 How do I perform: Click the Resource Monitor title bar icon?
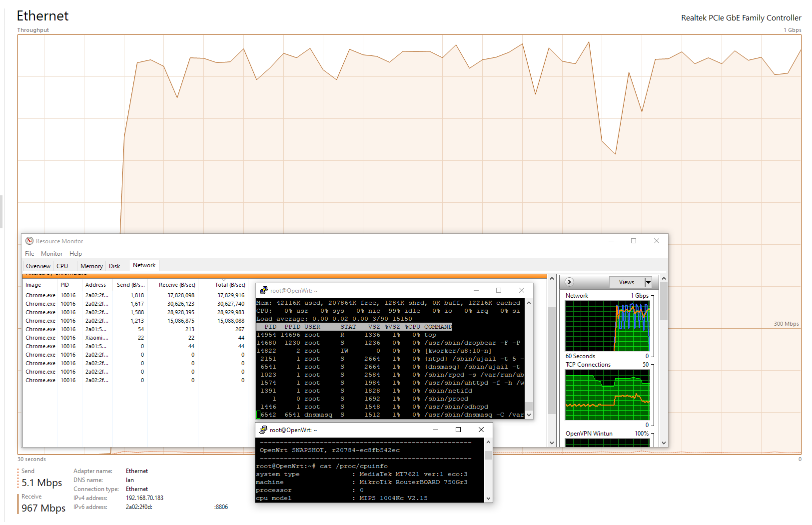pyautogui.click(x=29, y=241)
